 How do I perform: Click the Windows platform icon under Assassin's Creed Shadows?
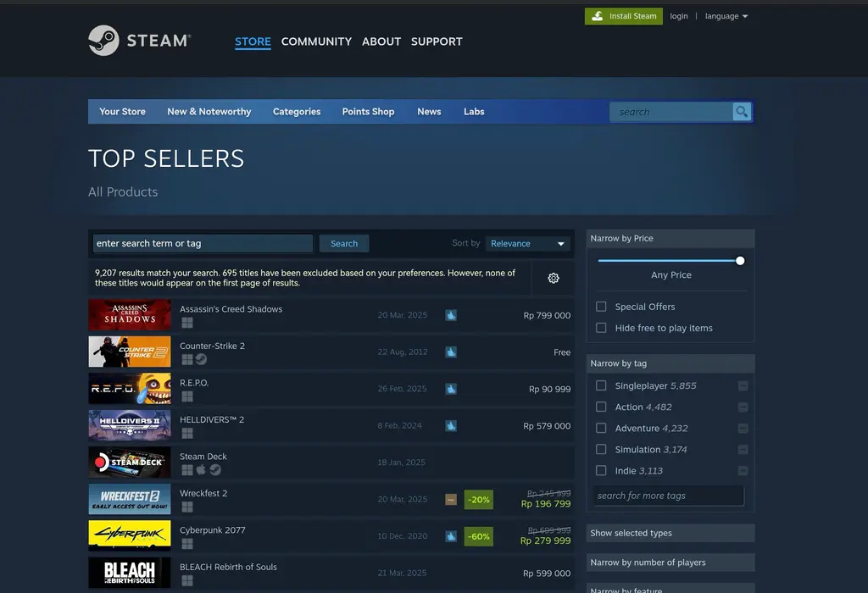tap(187, 323)
